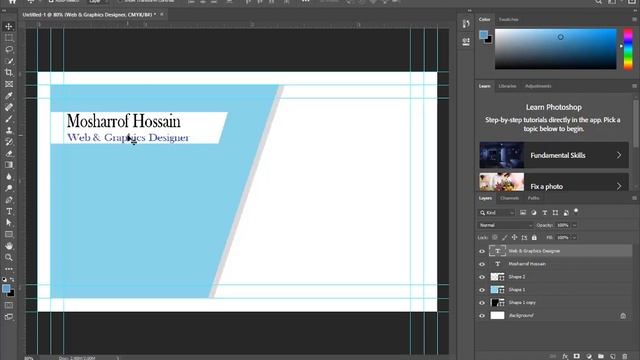This screenshot has height=360, width=640.
Task: Toggle visibility of Shape 1 layer
Action: (x=482, y=290)
